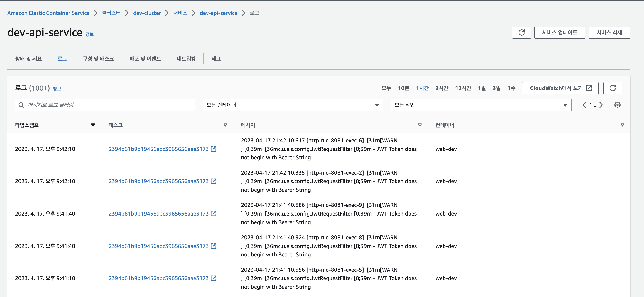The height and width of the screenshot is (297, 644).
Task: Sort by timestamp column arrow
Action: [x=93, y=125]
